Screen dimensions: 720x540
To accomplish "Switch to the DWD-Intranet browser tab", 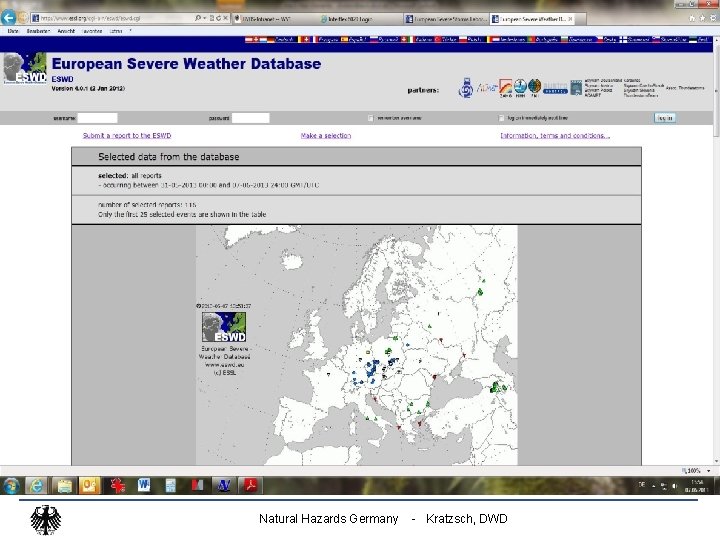I will [x=275, y=19].
